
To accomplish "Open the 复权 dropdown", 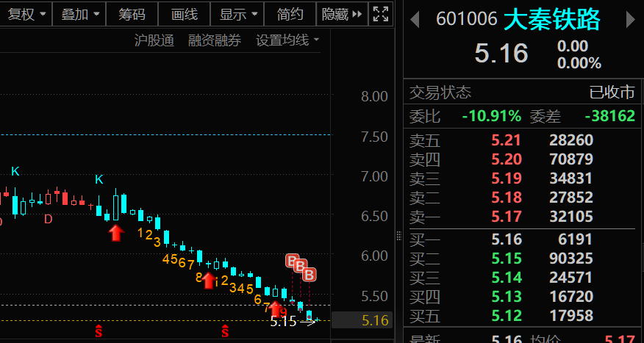I will click(26, 15).
